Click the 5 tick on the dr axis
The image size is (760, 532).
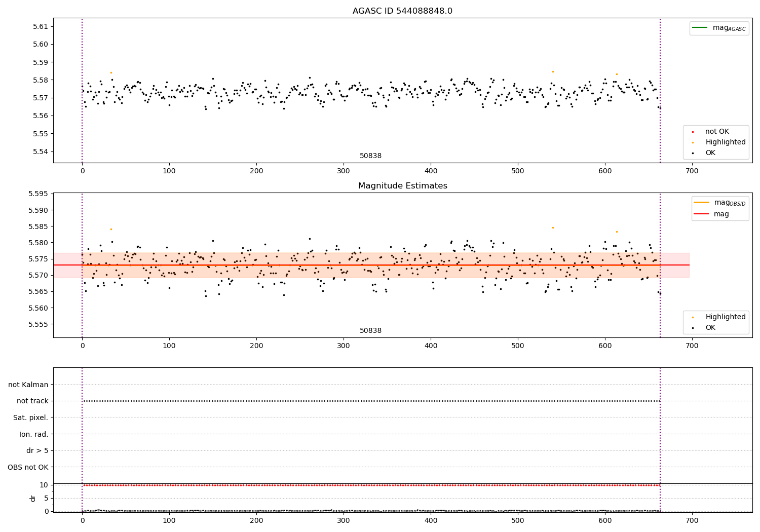coord(46,498)
